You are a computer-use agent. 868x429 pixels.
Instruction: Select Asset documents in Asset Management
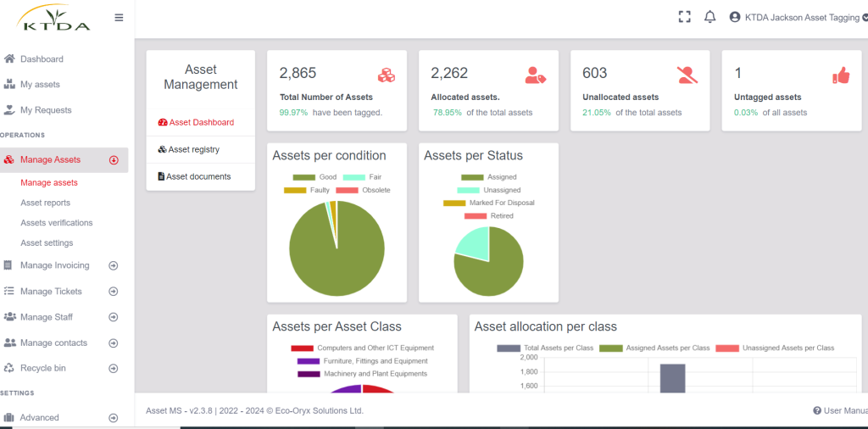(x=198, y=176)
